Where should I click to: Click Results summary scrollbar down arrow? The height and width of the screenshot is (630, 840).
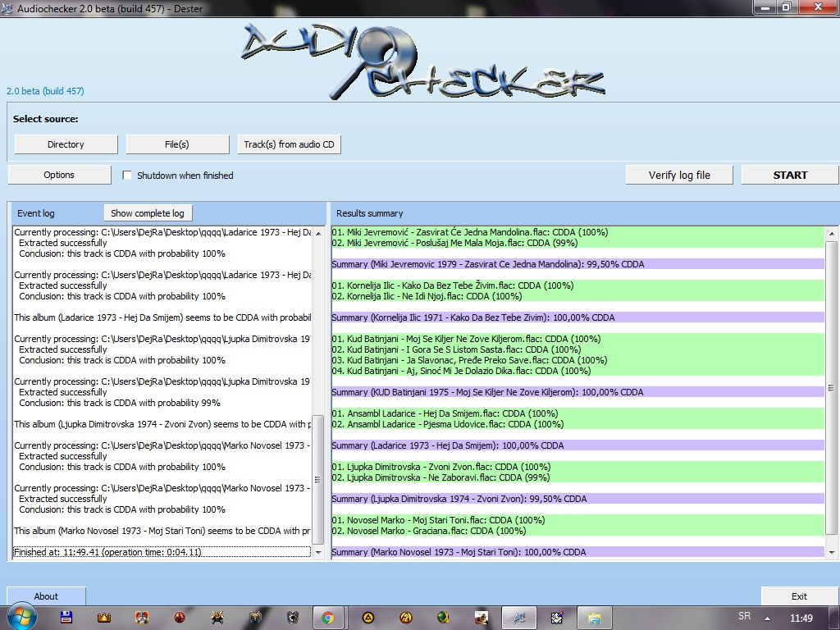tap(832, 552)
